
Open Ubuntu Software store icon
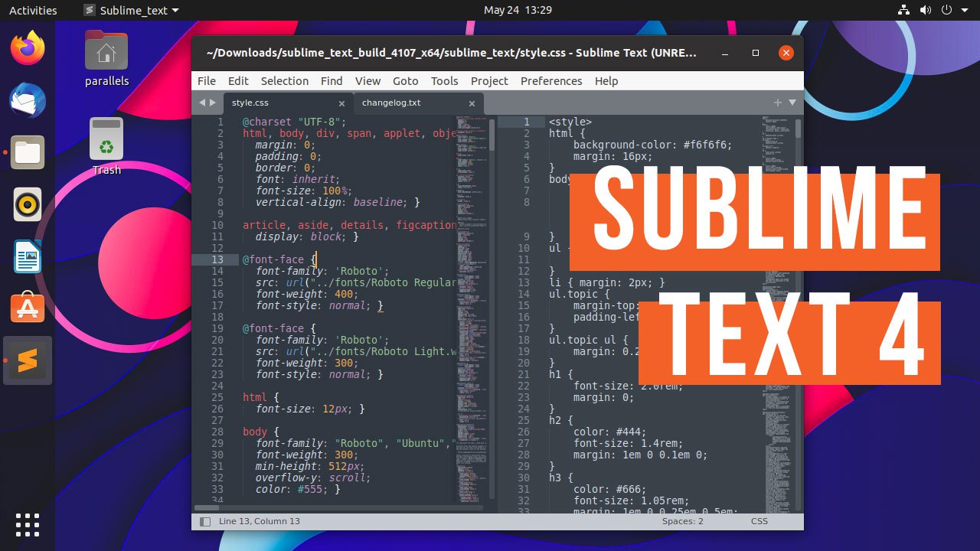click(x=28, y=308)
